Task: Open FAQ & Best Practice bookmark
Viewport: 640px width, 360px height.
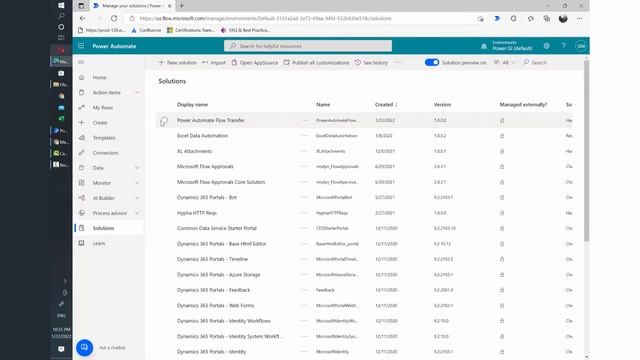Action: [245, 30]
